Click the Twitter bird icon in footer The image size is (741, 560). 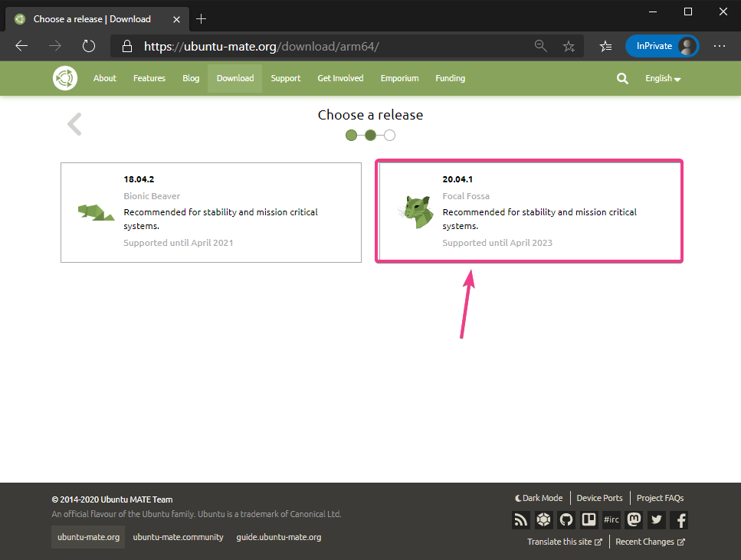pyautogui.click(x=656, y=520)
